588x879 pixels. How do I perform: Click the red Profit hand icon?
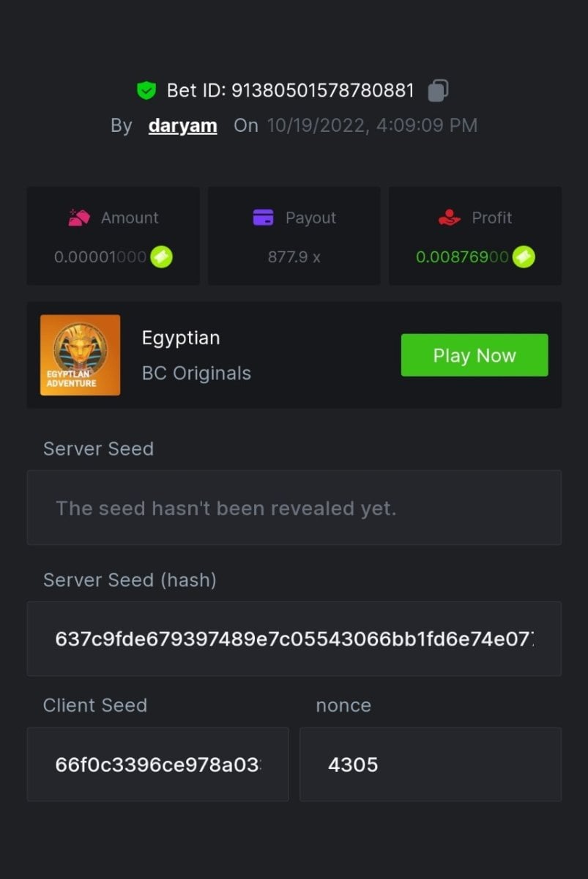449,218
